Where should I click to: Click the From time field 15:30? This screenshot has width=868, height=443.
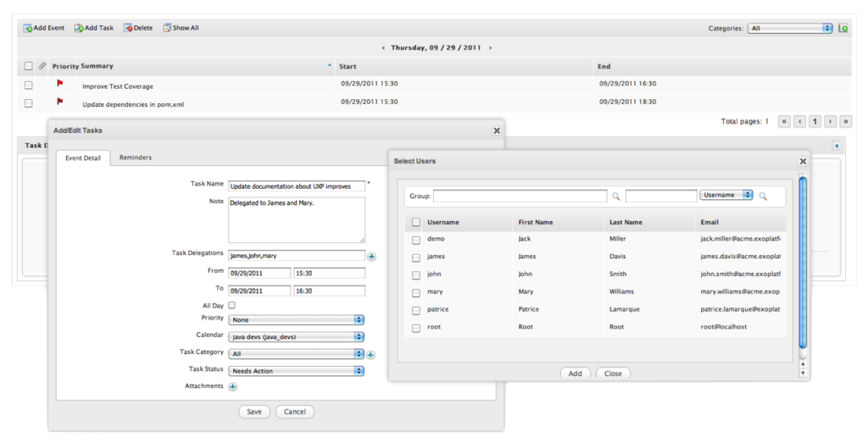tap(330, 274)
